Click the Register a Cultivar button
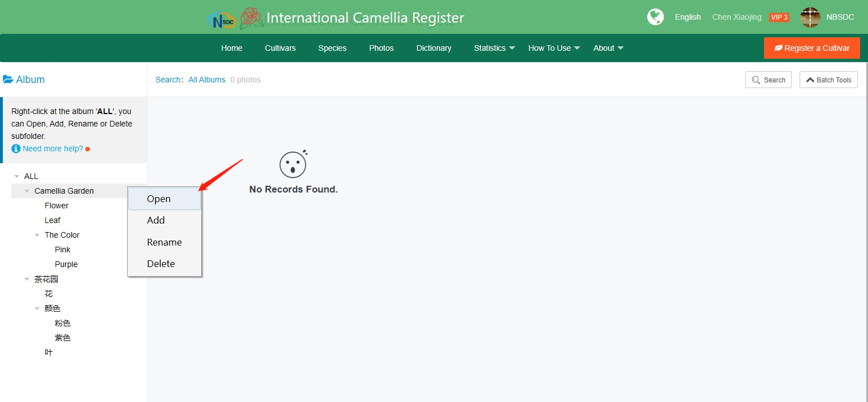The width and height of the screenshot is (868, 402). 812,48
